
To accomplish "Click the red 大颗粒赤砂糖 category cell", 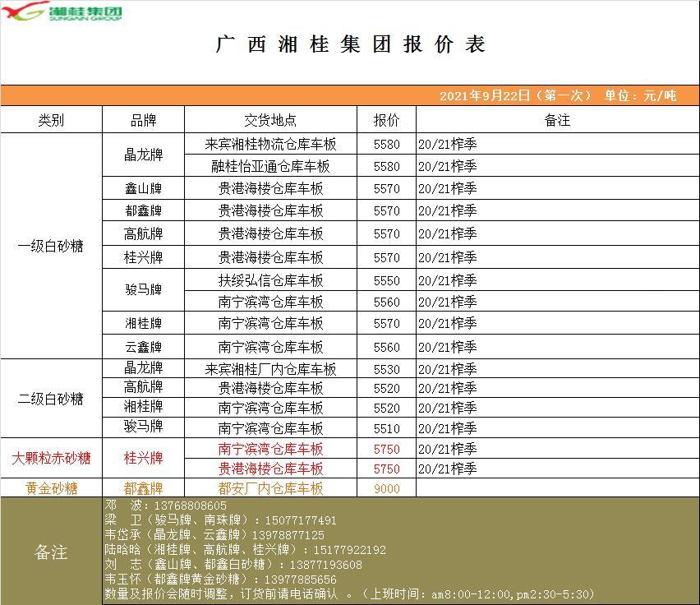I will (51, 458).
